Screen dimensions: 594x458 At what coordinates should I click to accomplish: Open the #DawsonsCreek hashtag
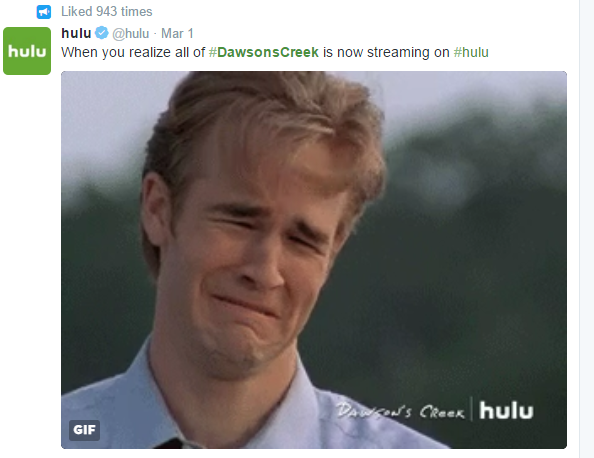(264, 52)
